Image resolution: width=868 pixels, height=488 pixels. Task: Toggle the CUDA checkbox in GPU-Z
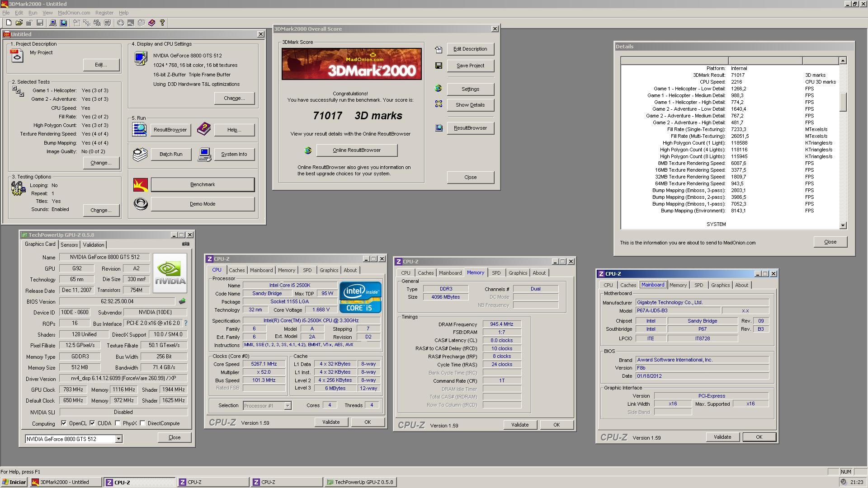tap(92, 423)
